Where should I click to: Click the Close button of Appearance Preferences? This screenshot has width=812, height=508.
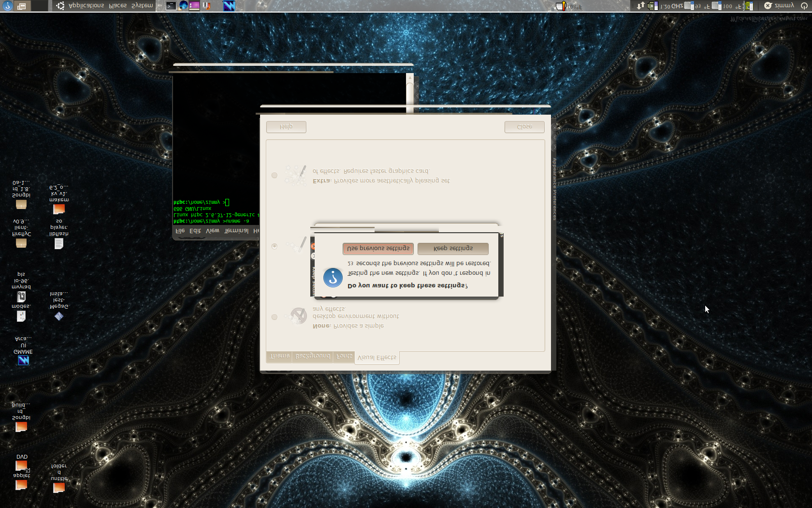pyautogui.click(x=524, y=127)
